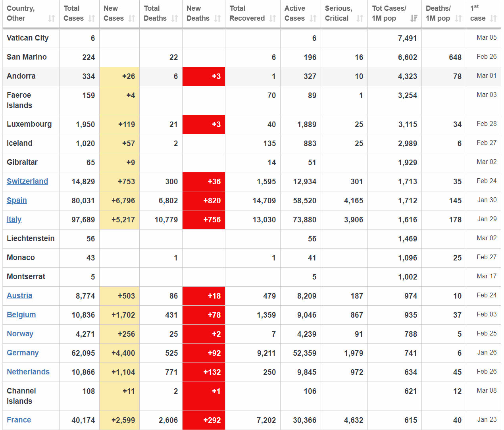Click the Total Recovered header text
The width and height of the screenshot is (504, 430).
pos(247,13)
